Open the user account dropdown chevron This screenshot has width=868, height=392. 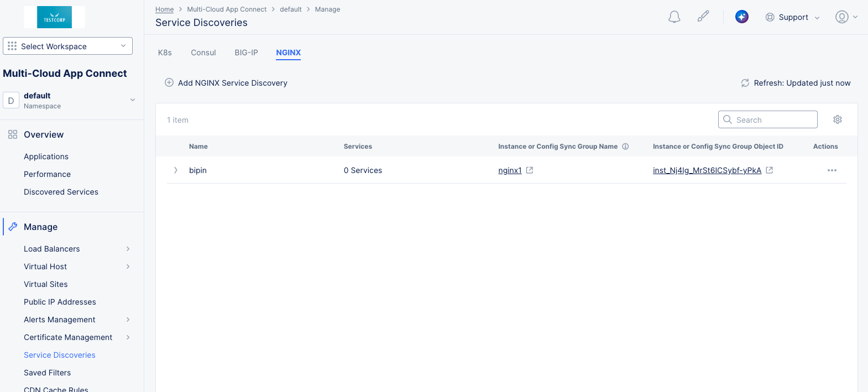[855, 17]
